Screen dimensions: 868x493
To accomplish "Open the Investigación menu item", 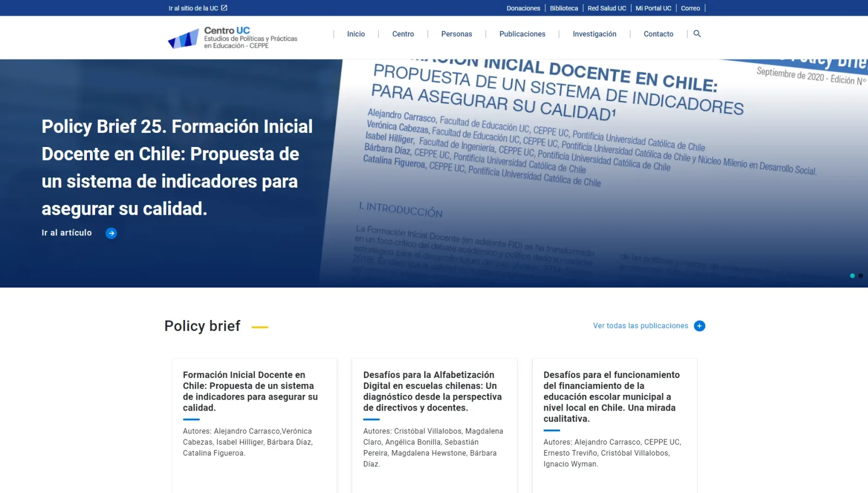I will (595, 34).
